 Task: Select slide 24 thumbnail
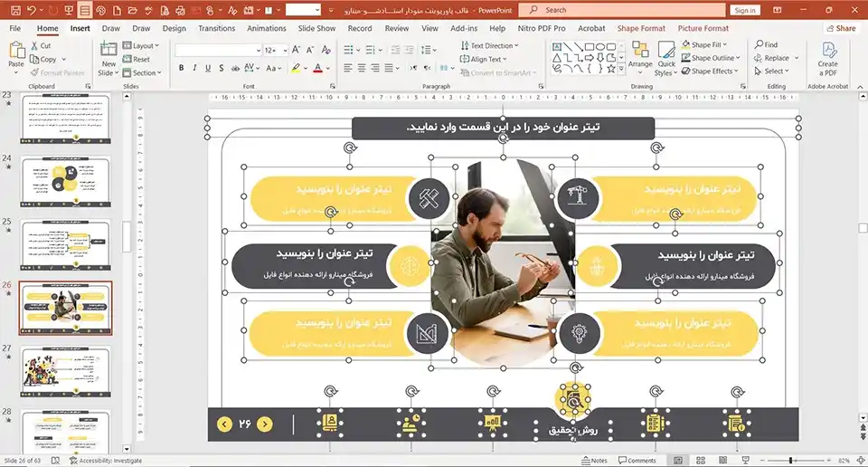(x=65, y=181)
